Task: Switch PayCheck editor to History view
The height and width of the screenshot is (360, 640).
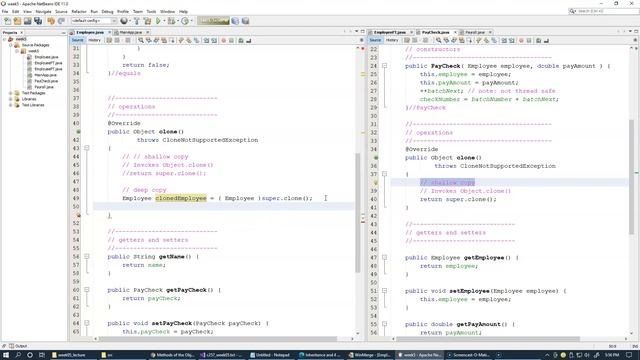Action: pos(392,40)
